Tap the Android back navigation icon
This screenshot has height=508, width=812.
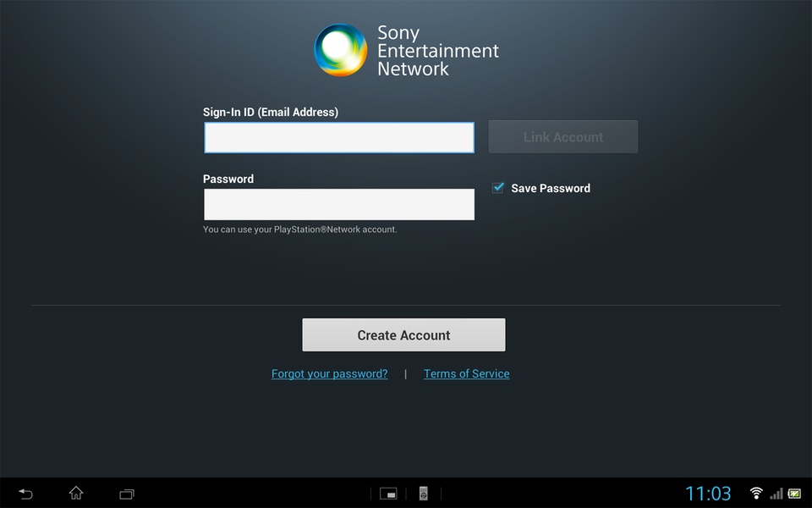tap(25, 494)
